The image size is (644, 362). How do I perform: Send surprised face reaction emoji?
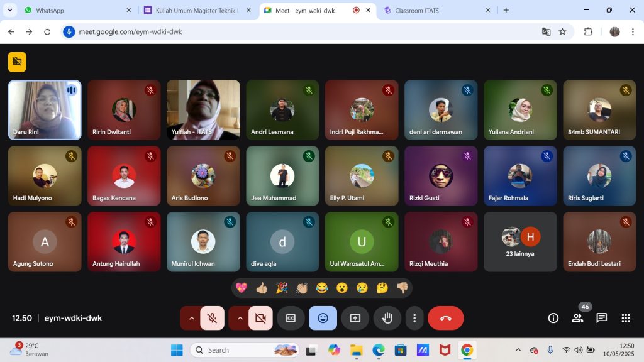click(x=342, y=288)
